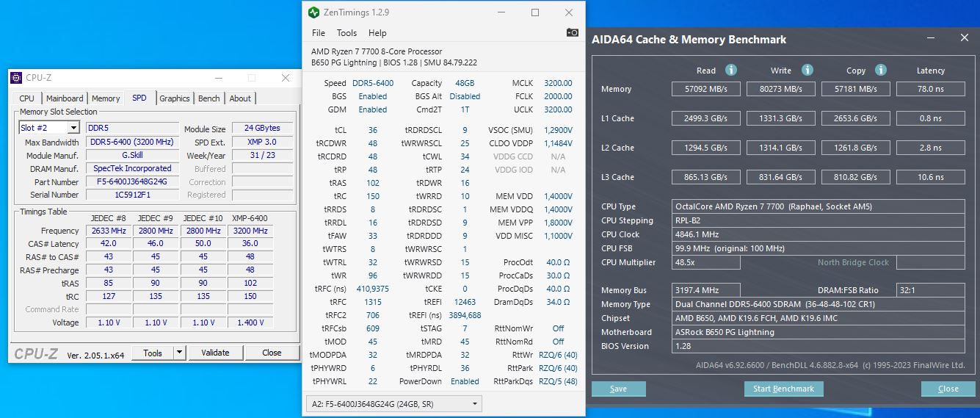This screenshot has height=418, width=980.
Task: Switch to the About tab in CPU-Z
Action: click(240, 98)
